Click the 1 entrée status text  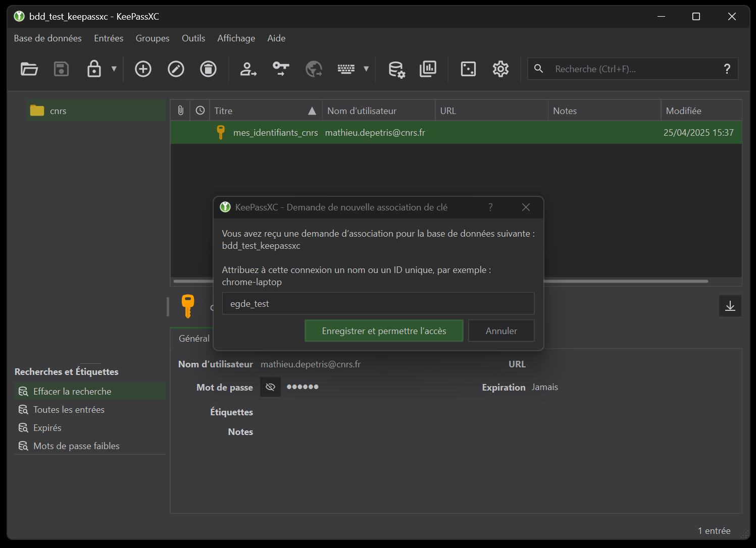[x=714, y=531]
